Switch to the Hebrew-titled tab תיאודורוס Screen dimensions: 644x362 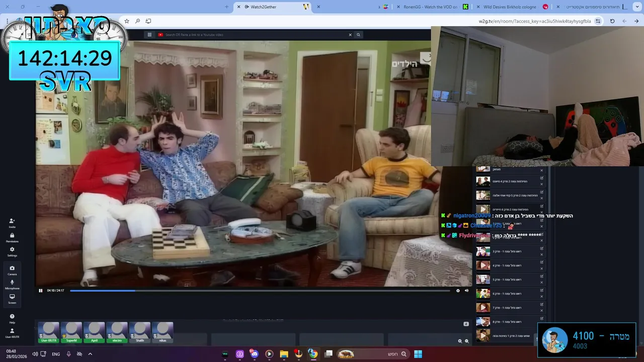(594, 7)
